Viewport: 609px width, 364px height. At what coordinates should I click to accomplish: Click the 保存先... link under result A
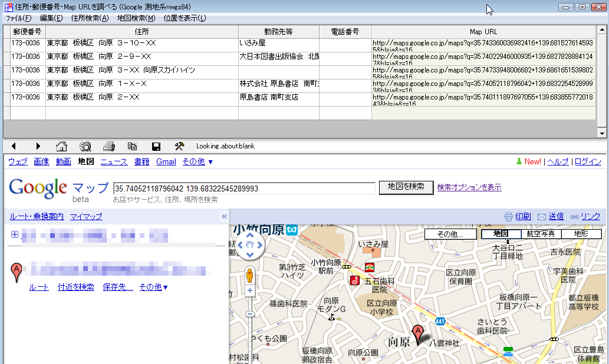118,287
